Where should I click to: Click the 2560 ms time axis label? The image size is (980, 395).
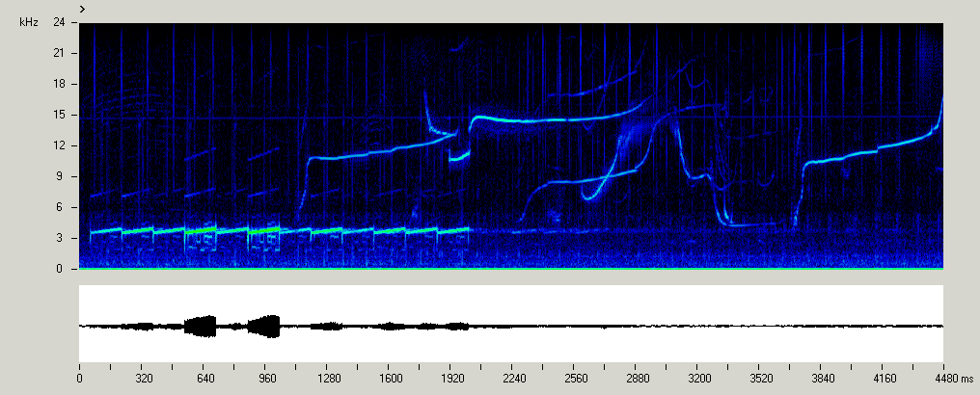(x=576, y=379)
